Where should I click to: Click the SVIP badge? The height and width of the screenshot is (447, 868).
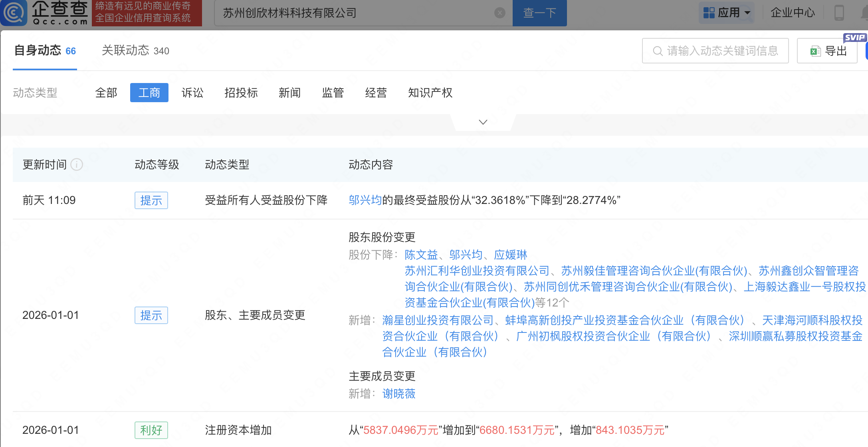coord(854,38)
